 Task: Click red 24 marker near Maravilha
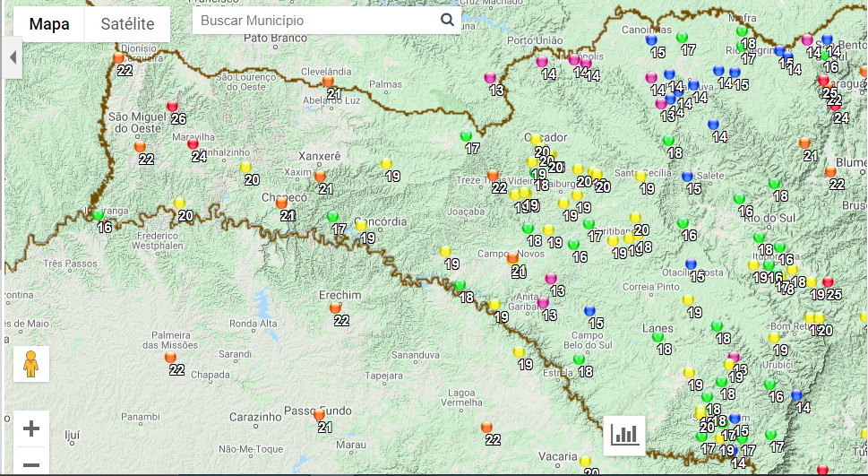coord(193,144)
